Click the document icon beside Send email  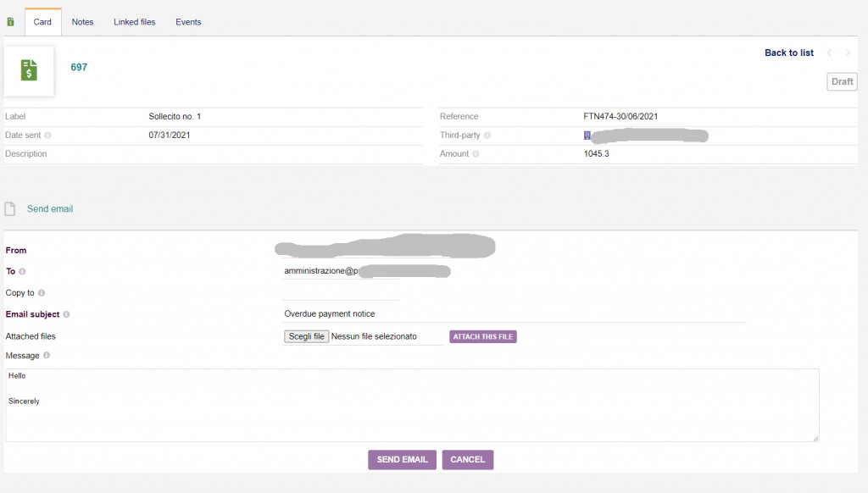coord(10,209)
